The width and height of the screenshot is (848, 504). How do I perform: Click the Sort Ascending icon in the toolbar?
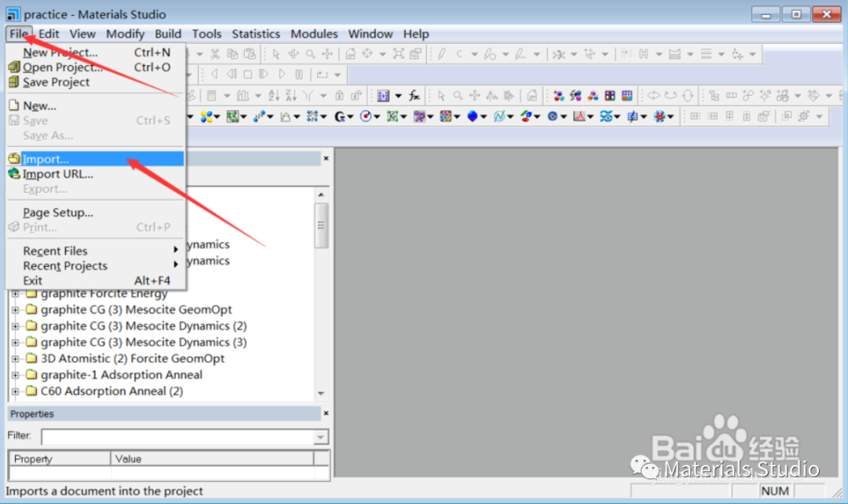273,95
